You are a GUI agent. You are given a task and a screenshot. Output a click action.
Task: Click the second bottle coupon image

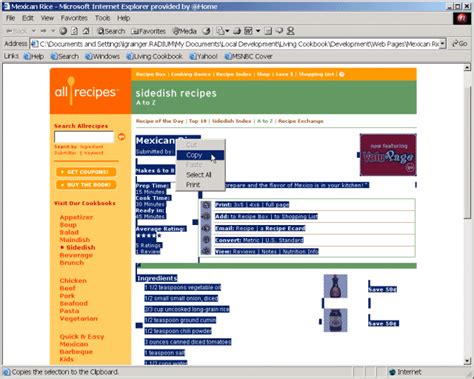tap(335, 320)
